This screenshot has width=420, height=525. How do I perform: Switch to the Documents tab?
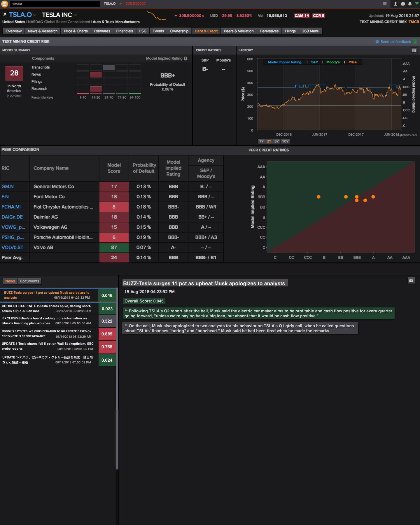point(29,281)
